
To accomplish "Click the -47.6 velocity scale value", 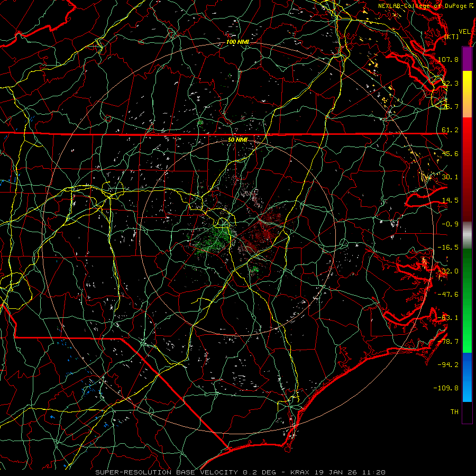I will tap(448, 295).
